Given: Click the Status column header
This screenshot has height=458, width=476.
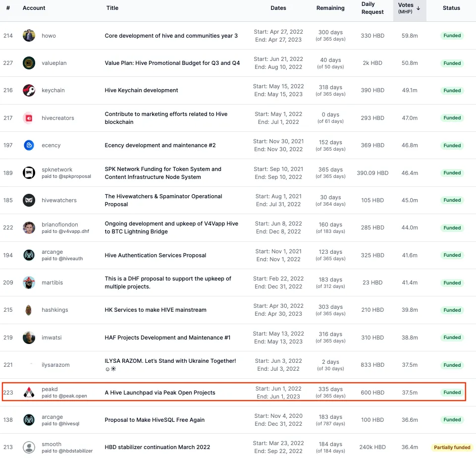Looking at the screenshot, I should pyautogui.click(x=451, y=8).
